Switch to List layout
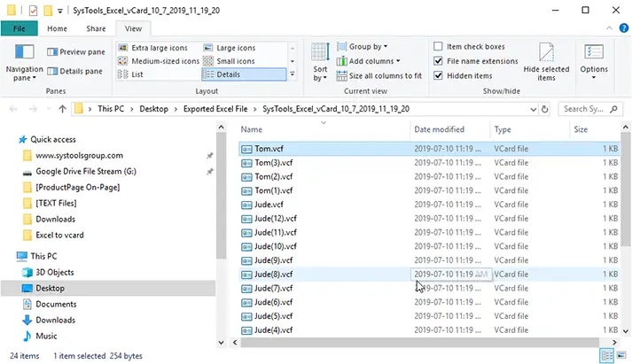The height and width of the screenshot is (364, 632). pyautogui.click(x=130, y=74)
